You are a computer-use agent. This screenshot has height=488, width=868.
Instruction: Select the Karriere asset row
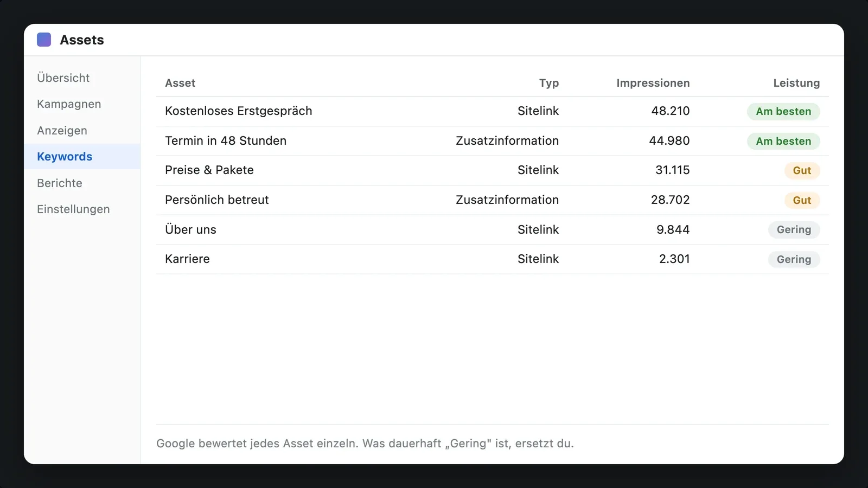[493, 259]
